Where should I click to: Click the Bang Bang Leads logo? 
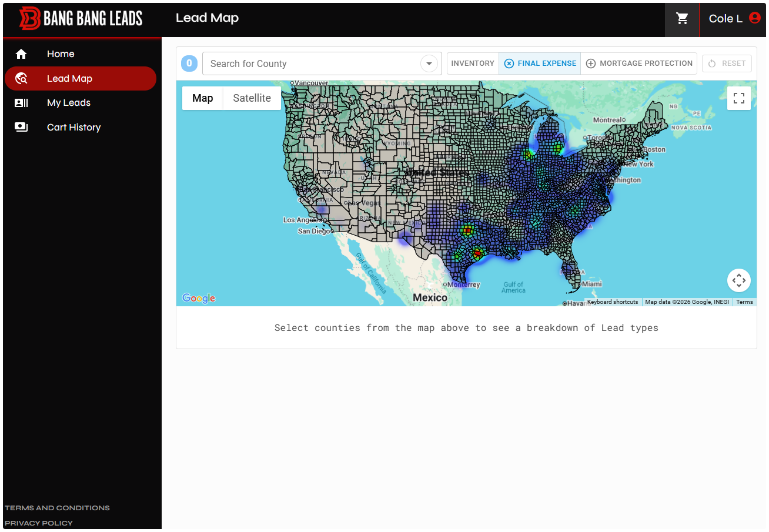(x=81, y=19)
